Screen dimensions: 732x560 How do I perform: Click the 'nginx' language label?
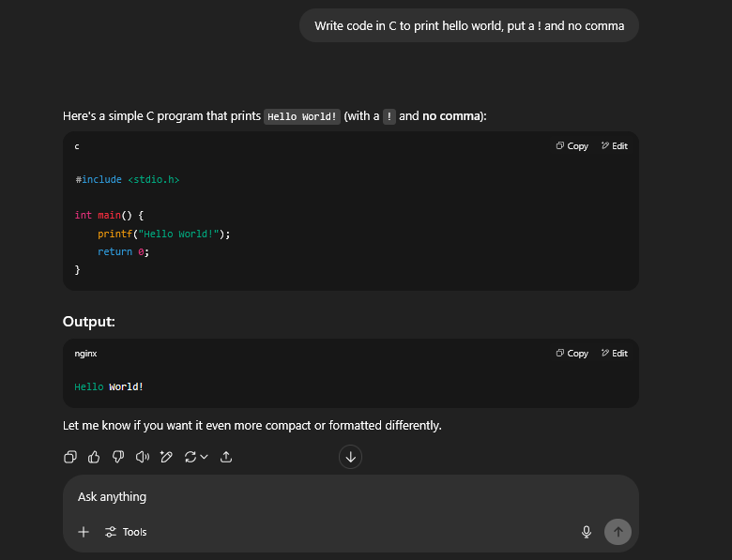click(x=85, y=354)
